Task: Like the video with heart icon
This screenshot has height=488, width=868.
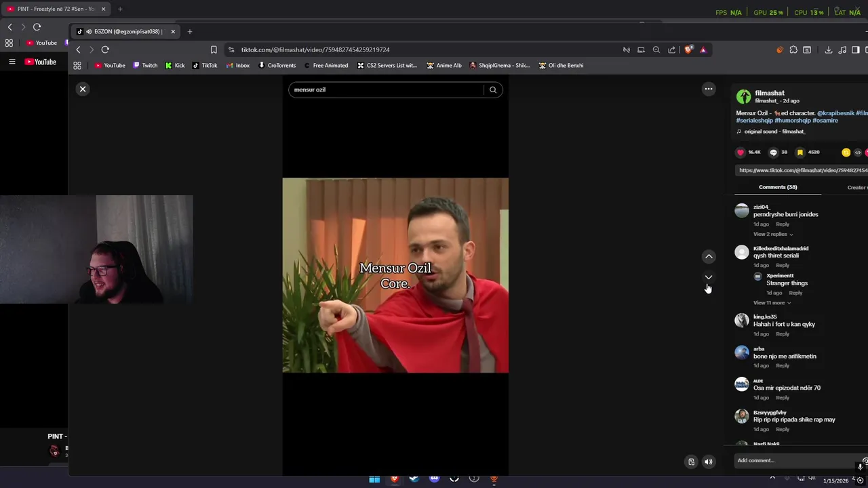Action: pyautogui.click(x=741, y=152)
